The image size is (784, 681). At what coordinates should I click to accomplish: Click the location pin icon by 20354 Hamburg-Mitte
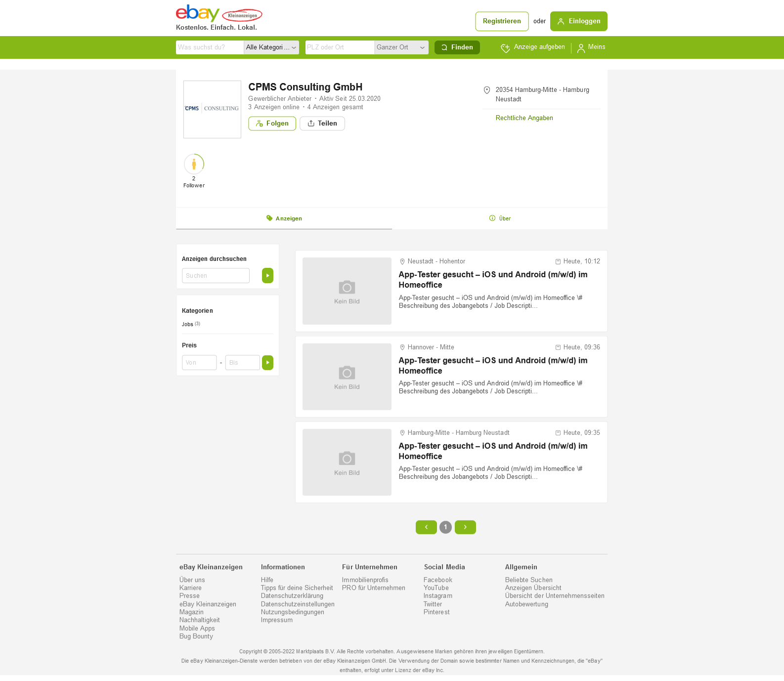[487, 90]
